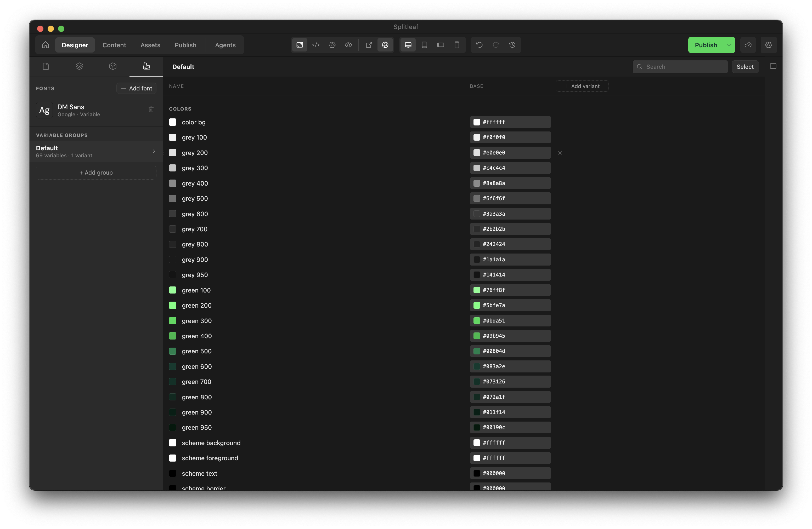Image resolution: width=812 pixels, height=529 pixels.
Task: Select the mobile landscape breakpoint
Action: [441, 45]
